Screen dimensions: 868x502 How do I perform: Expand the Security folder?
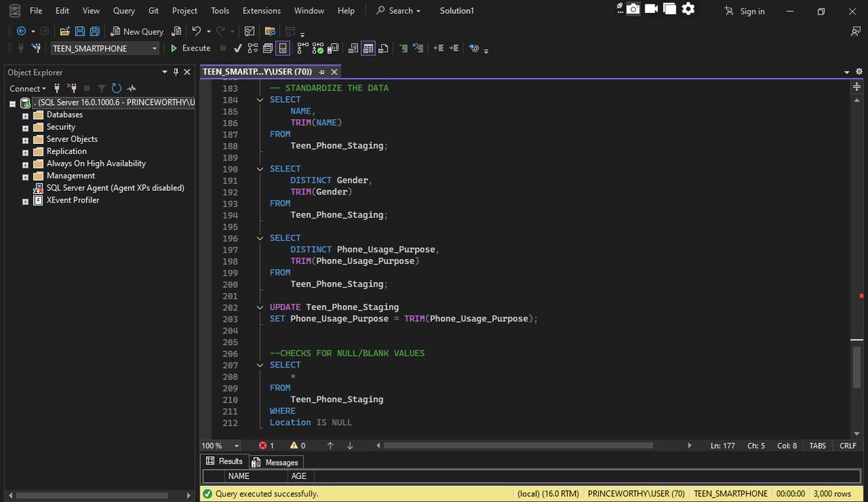[x=25, y=127]
